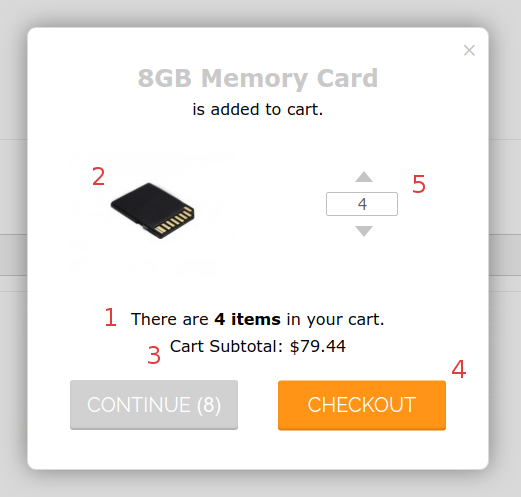
Task: Close the added-to-cart dialog with X
Action: coord(469,50)
